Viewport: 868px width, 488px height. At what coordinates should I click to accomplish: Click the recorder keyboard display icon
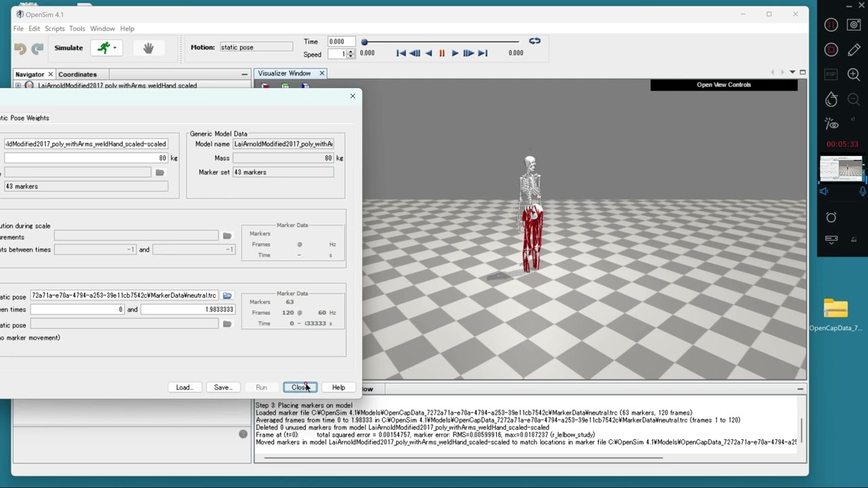tap(831, 239)
